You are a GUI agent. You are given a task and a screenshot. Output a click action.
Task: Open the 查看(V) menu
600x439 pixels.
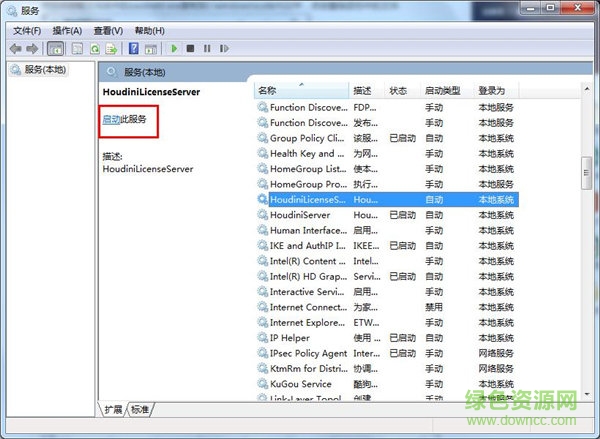pyautogui.click(x=108, y=31)
